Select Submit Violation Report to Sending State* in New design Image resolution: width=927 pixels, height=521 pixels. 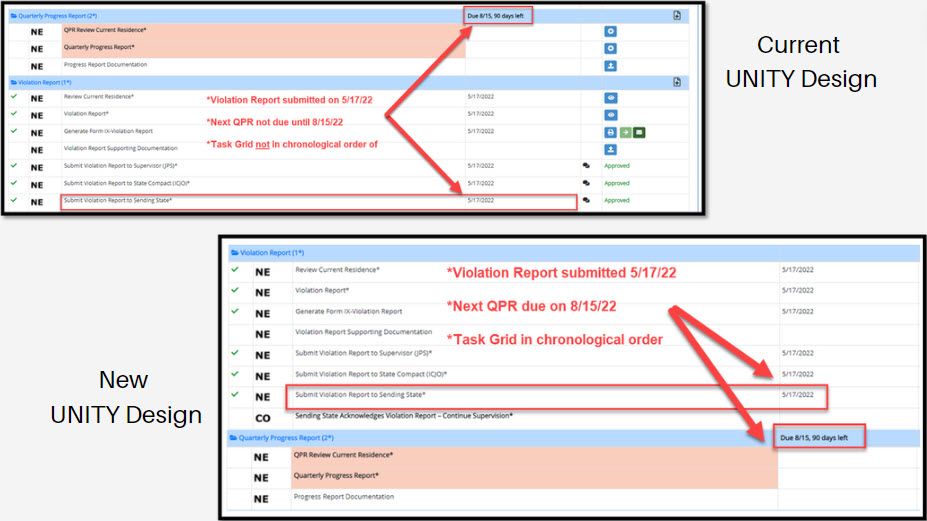pyautogui.click(x=361, y=394)
